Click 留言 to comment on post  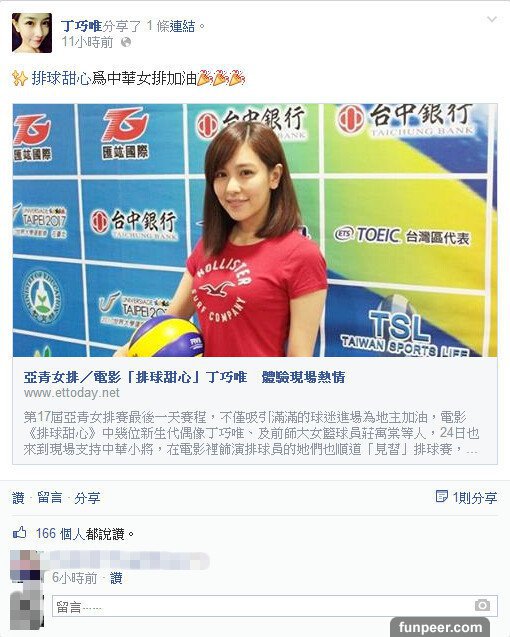50,498
